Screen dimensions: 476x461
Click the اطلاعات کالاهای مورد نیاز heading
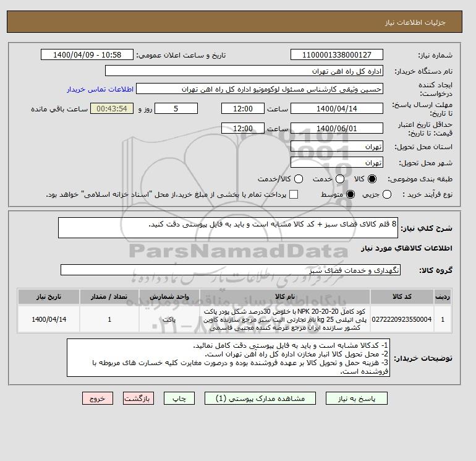pyautogui.click(x=407, y=248)
